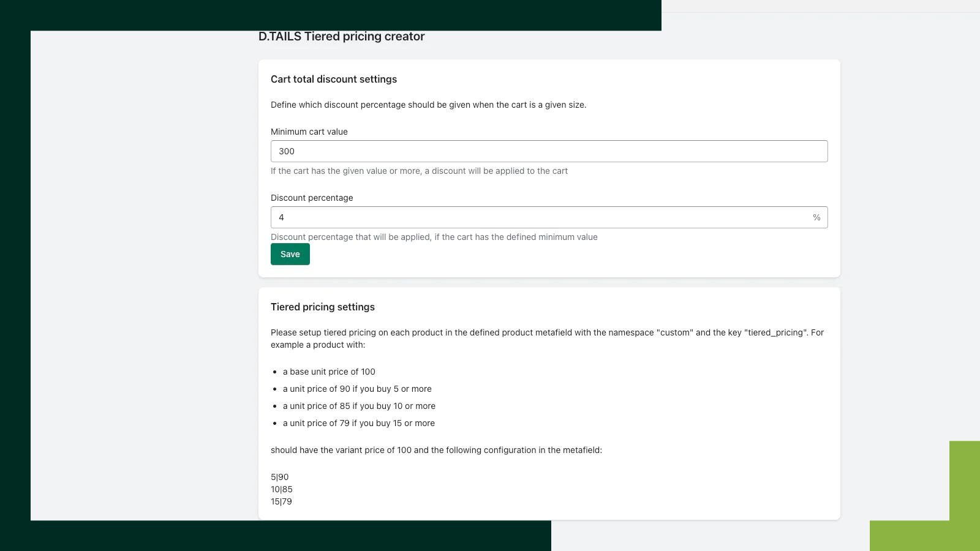Viewport: 980px width, 551px height.
Task: Click the Cart total discount settings heading
Action: [x=334, y=79]
